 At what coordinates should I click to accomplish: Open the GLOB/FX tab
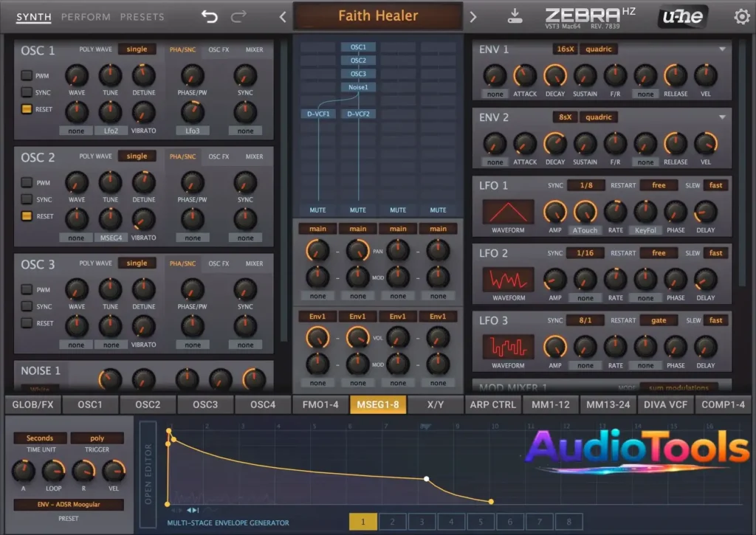tap(32, 405)
